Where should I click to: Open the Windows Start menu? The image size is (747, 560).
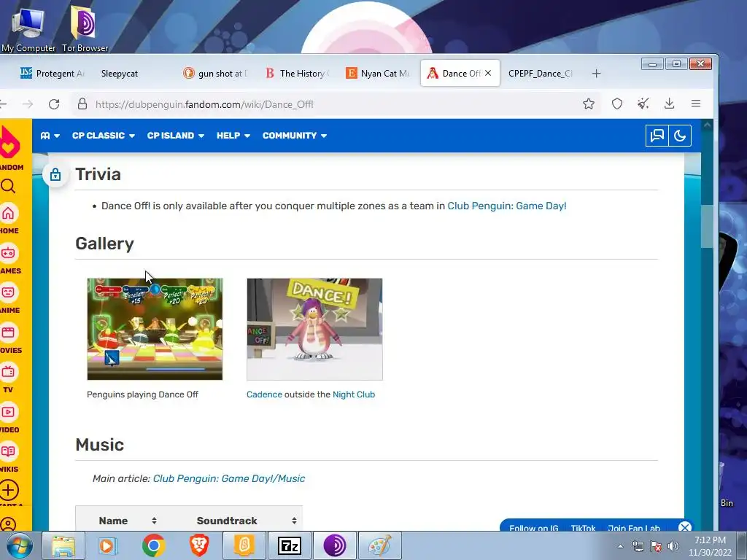point(19,545)
